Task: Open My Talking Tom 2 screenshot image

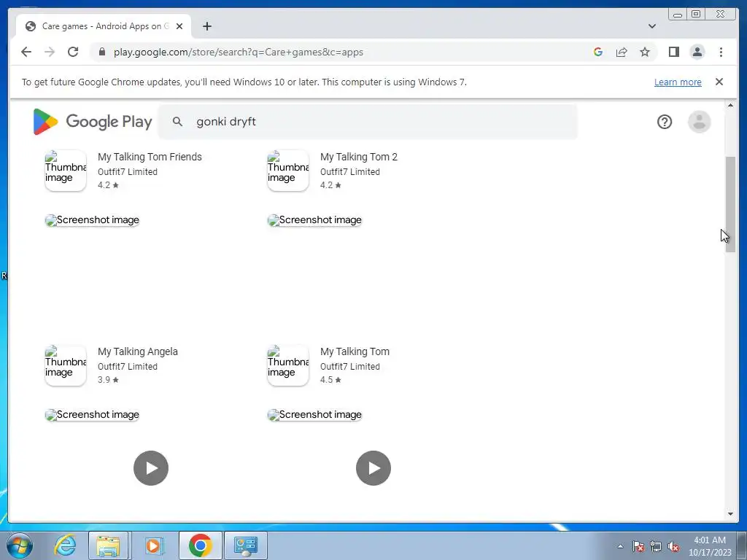Action: [314, 220]
